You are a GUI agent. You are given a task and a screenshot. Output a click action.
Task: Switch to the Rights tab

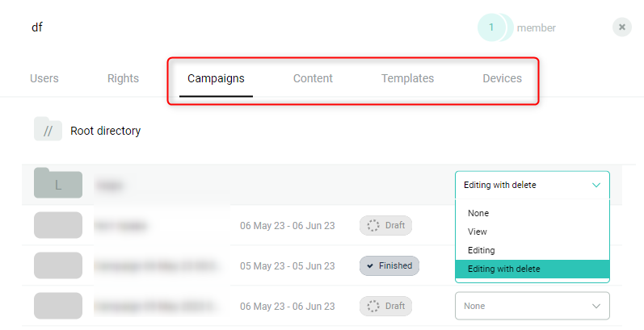pos(123,78)
